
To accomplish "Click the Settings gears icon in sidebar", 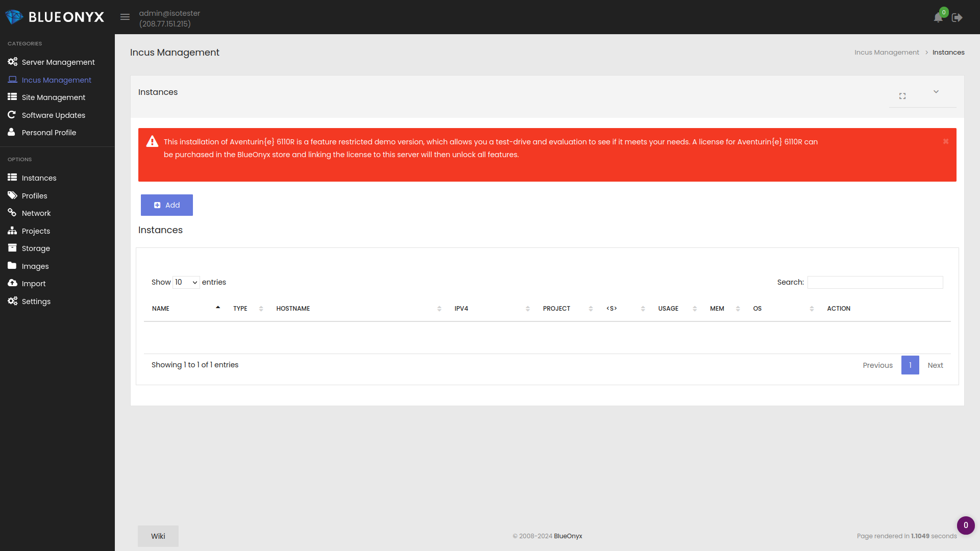I will [x=12, y=301].
